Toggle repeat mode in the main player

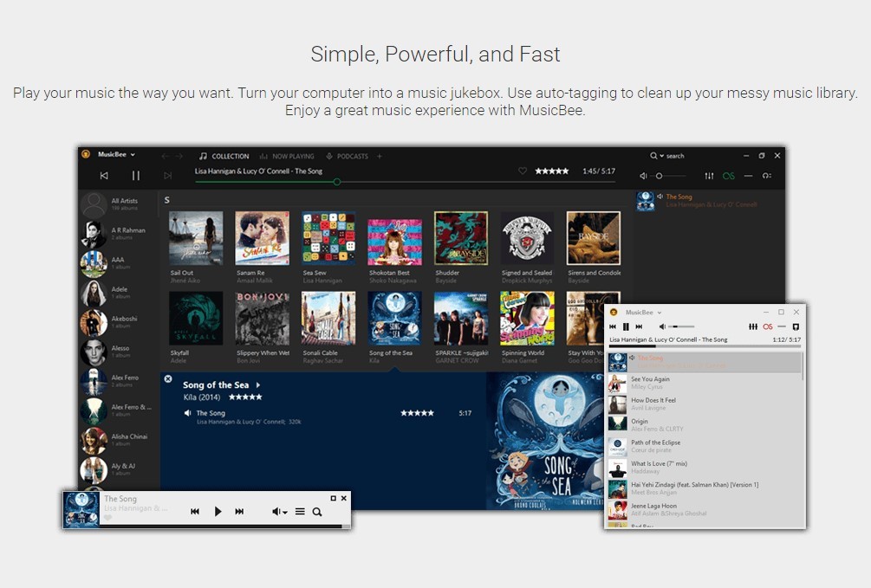click(767, 176)
